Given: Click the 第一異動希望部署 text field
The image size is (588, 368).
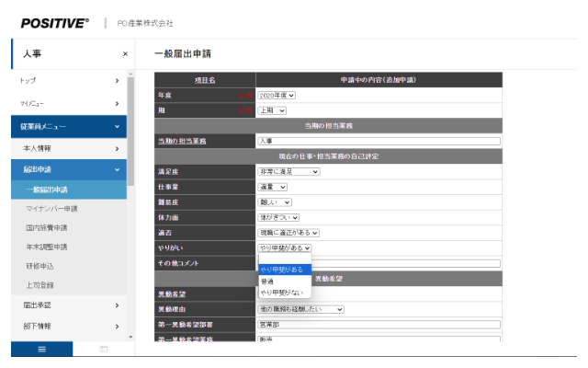Looking at the screenshot, I should click(x=379, y=325).
